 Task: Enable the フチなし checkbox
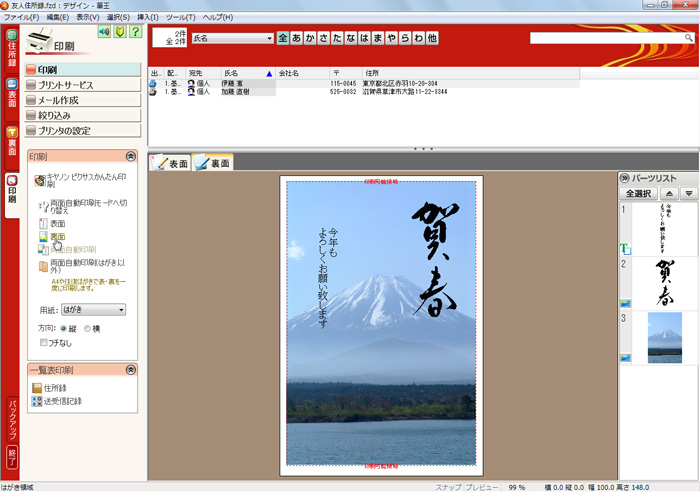point(41,342)
